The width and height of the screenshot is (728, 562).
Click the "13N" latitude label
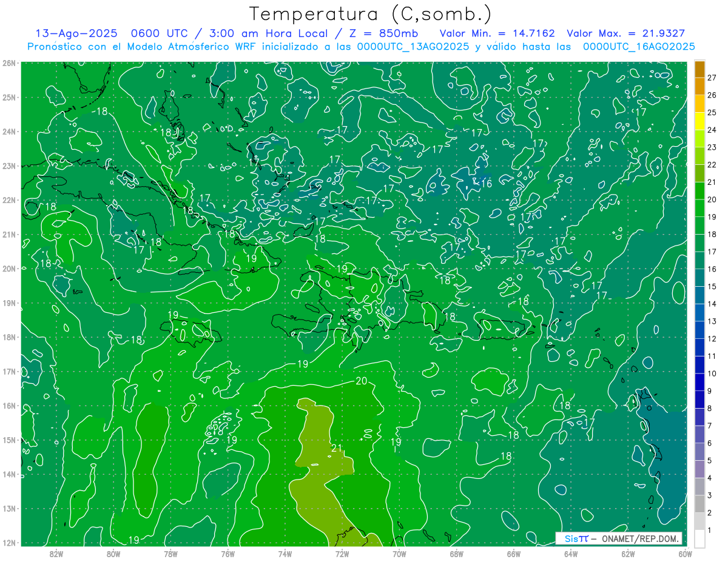click(x=8, y=508)
